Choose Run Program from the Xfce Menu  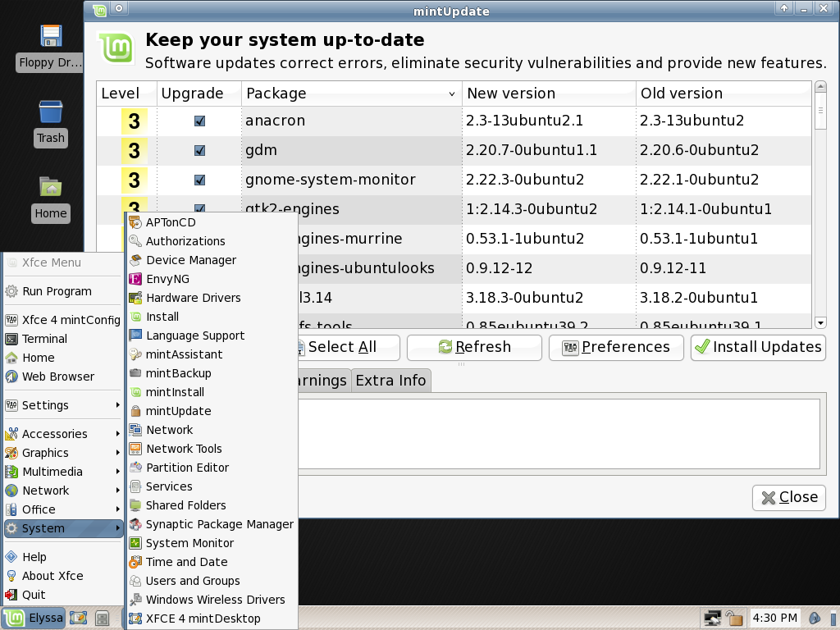(63, 291)
